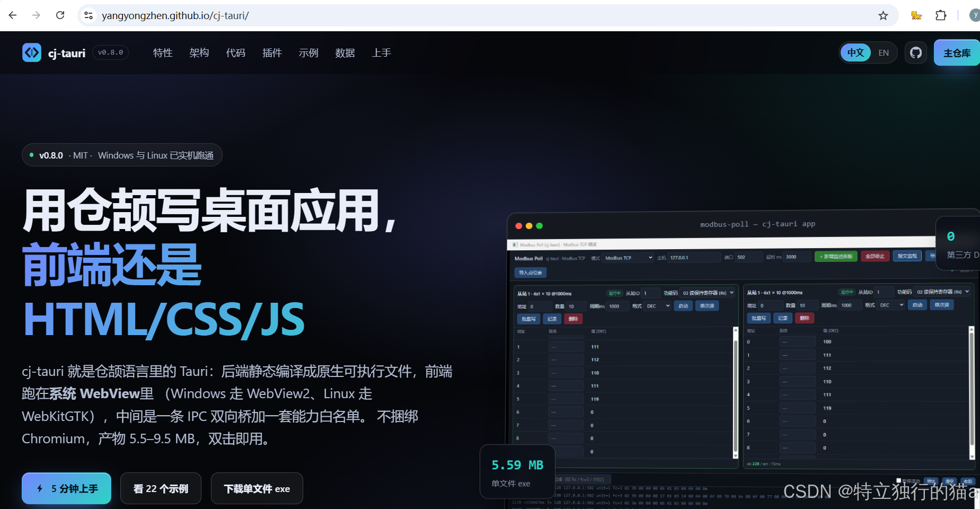Screen dimensions: 980x509
Task: Click the green 新增监控面板 button in preview
Action: pyautogui.click(x=836, y=256)
